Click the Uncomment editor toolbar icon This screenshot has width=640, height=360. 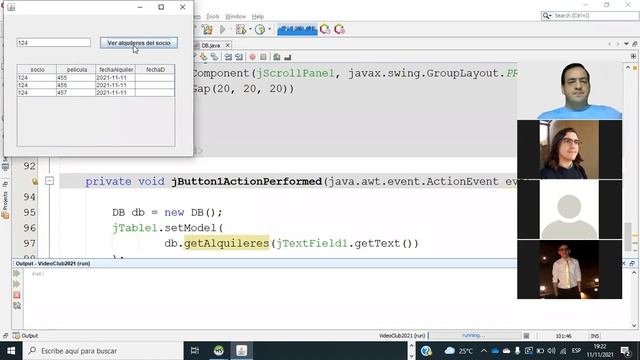[288, 57]
